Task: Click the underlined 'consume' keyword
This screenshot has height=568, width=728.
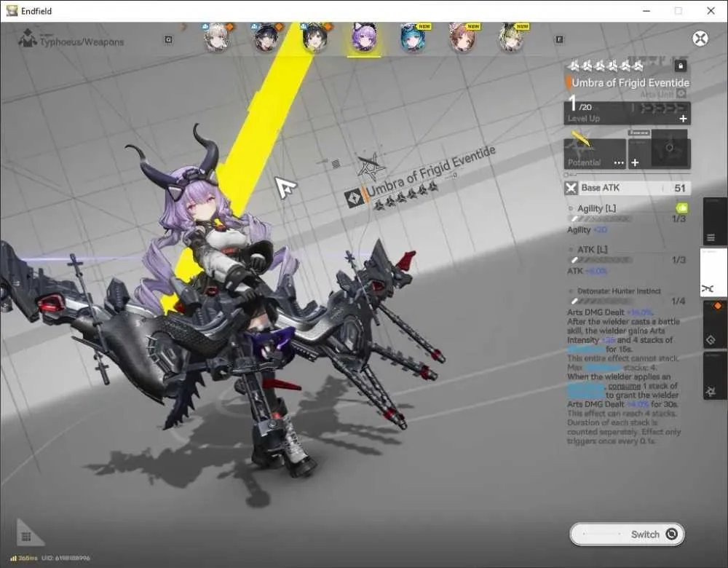Action: [624, 386]
